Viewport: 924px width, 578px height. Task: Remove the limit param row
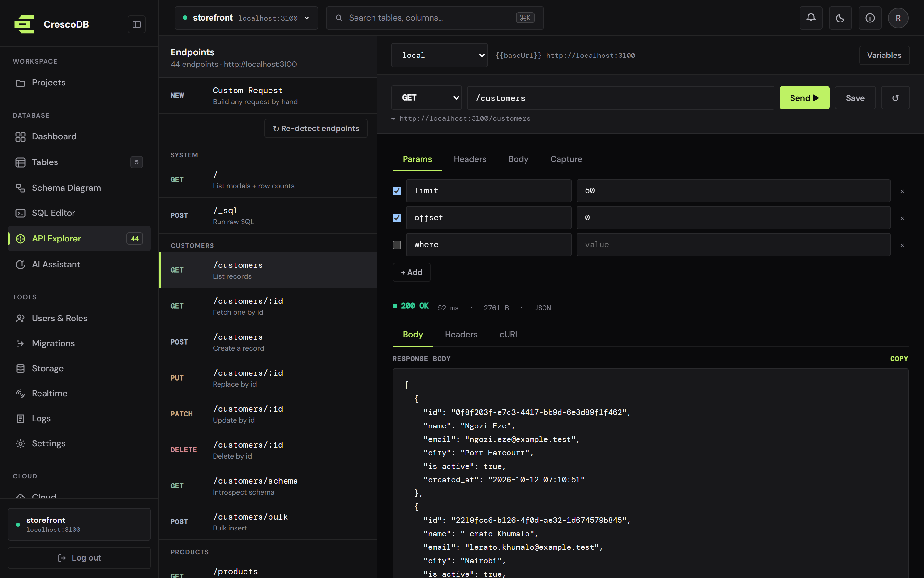pyautogui.click(x=902, y=191)
